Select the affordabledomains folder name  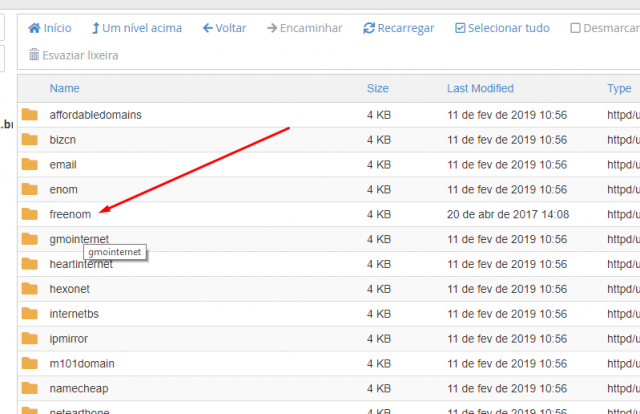[96, 115]
